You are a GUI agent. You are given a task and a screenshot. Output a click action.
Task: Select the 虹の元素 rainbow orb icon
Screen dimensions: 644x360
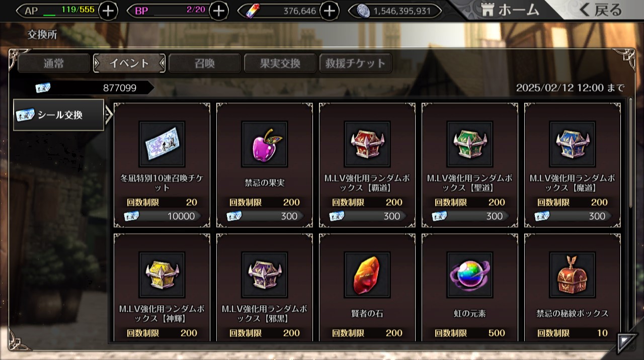(470, 275)
